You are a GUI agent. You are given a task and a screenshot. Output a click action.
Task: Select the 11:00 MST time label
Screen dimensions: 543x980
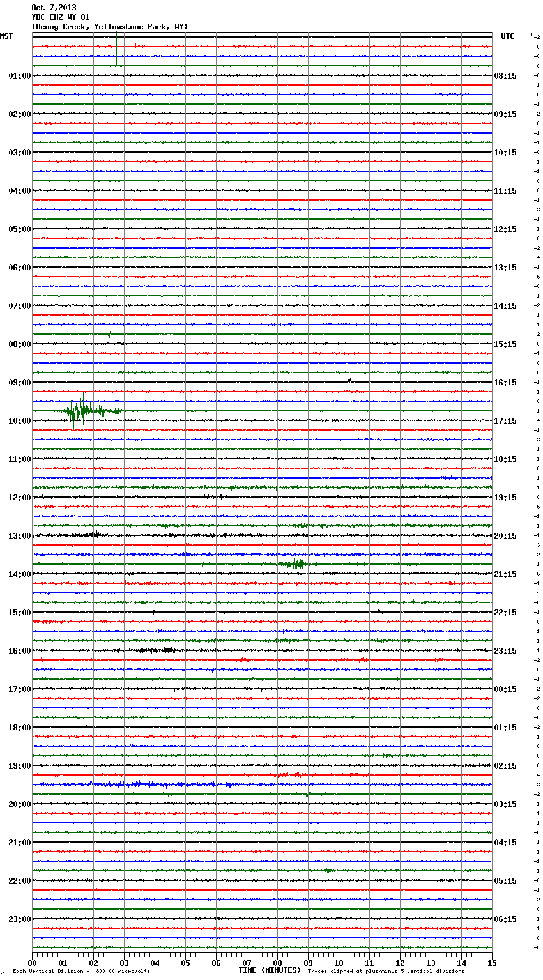click(x=20, y=459)
